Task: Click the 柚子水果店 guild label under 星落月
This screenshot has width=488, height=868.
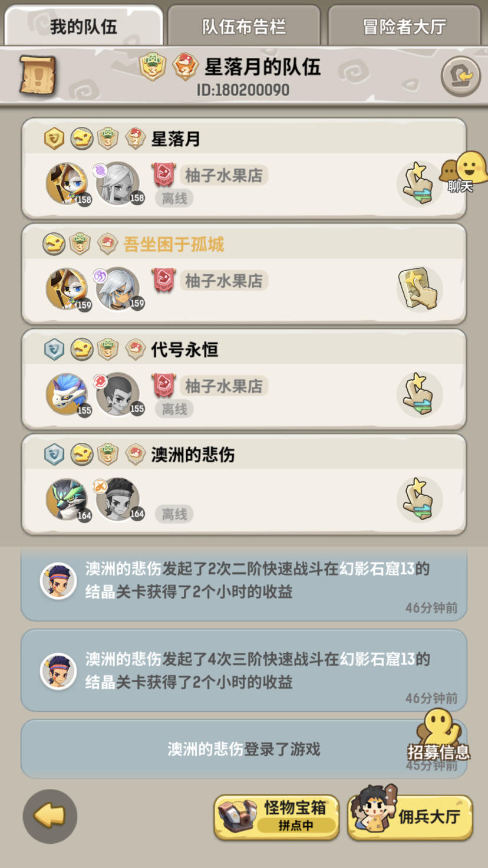Action: point(223,175)
